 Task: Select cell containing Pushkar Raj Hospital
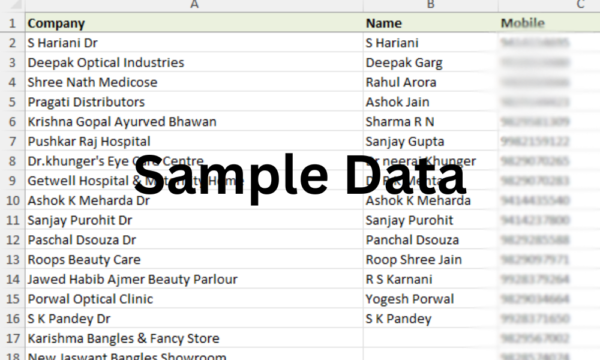[194, 141]
